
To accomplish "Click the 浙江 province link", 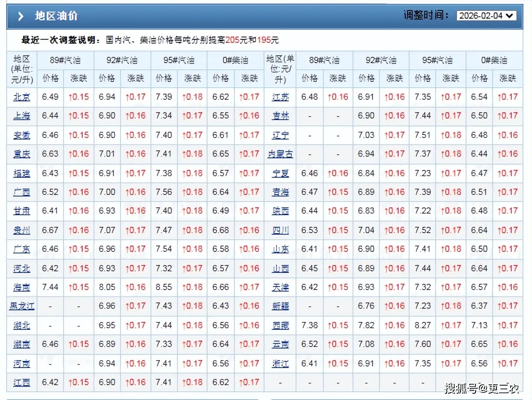I will (280, 363).
